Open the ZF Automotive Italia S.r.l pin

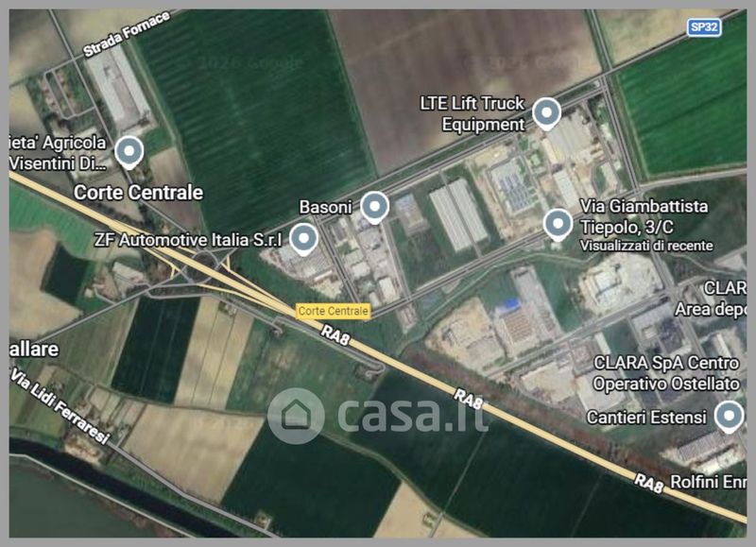(303, 239)
